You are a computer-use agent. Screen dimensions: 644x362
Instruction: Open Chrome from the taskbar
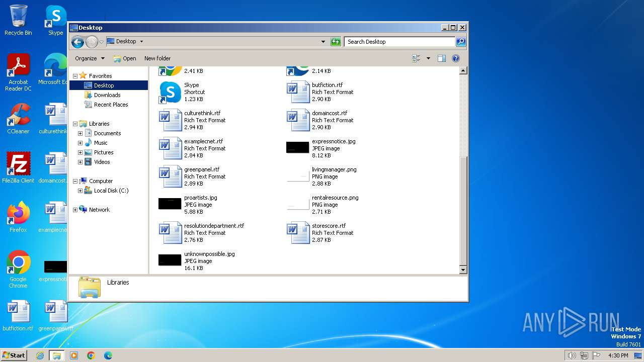tap(91, 355)
